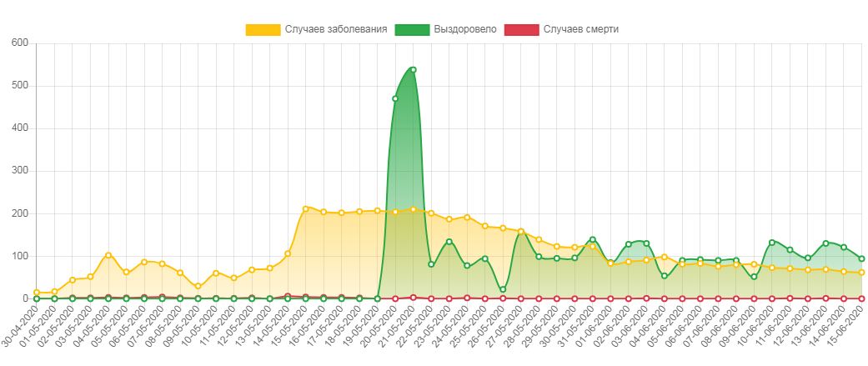Select the green recovered point on 20-05-2020

click(x=395, y=98)
